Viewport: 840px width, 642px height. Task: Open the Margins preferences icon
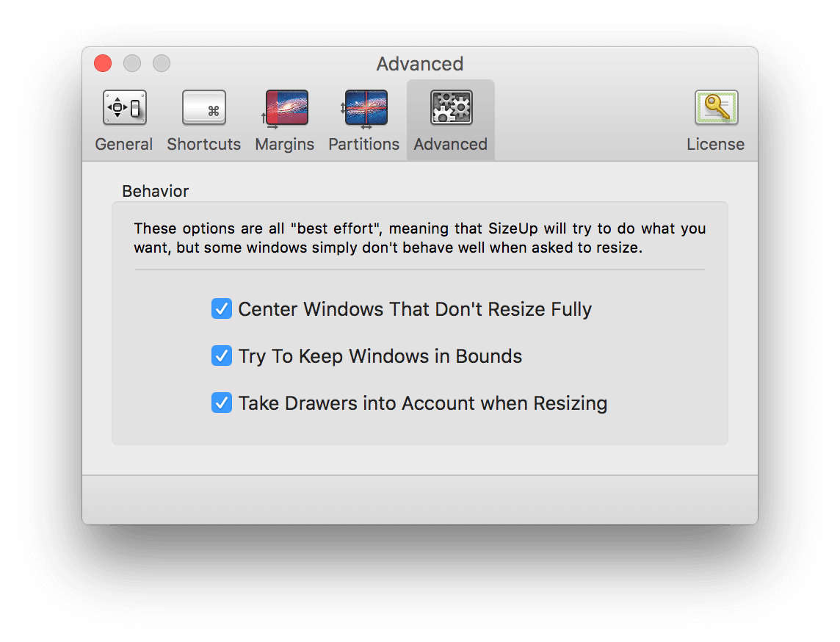pyautogui.click(x=285, y=109)
